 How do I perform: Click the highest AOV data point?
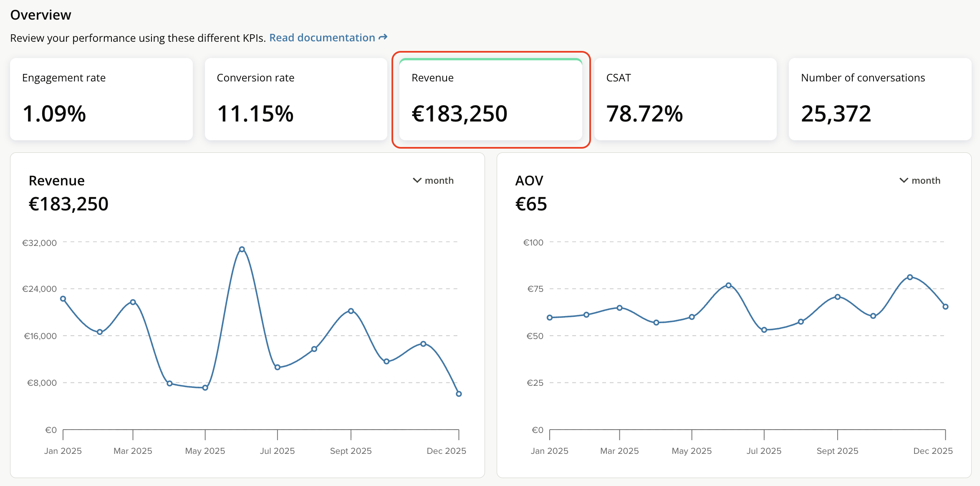(x=910, y=277)
